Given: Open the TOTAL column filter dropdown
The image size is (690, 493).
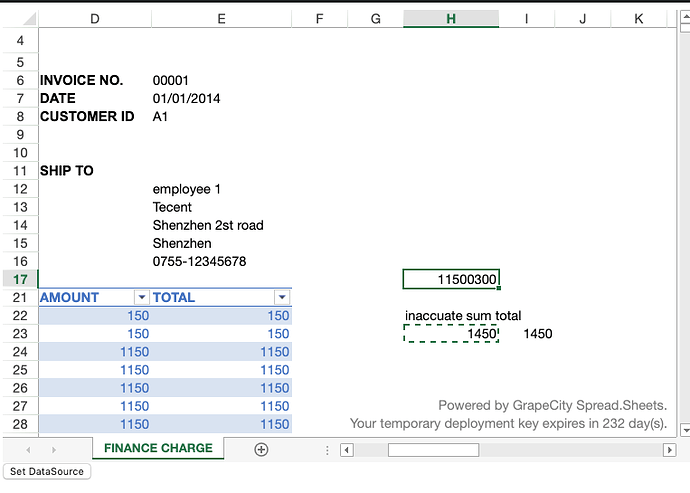Looking at the screenshot, I should pyautogui.click(x=282, y=297).
